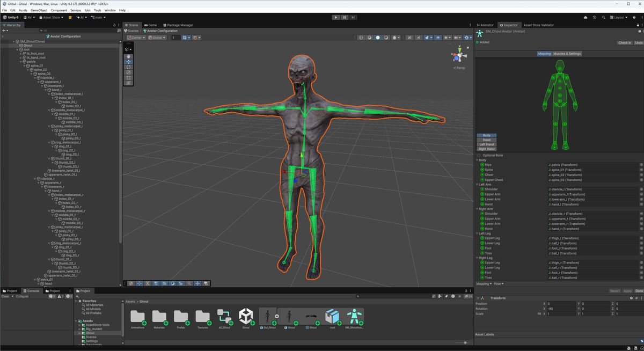This screenshot has width=644, height=351.
Task: Toggle scene visibility eye button
Action: 438,38
